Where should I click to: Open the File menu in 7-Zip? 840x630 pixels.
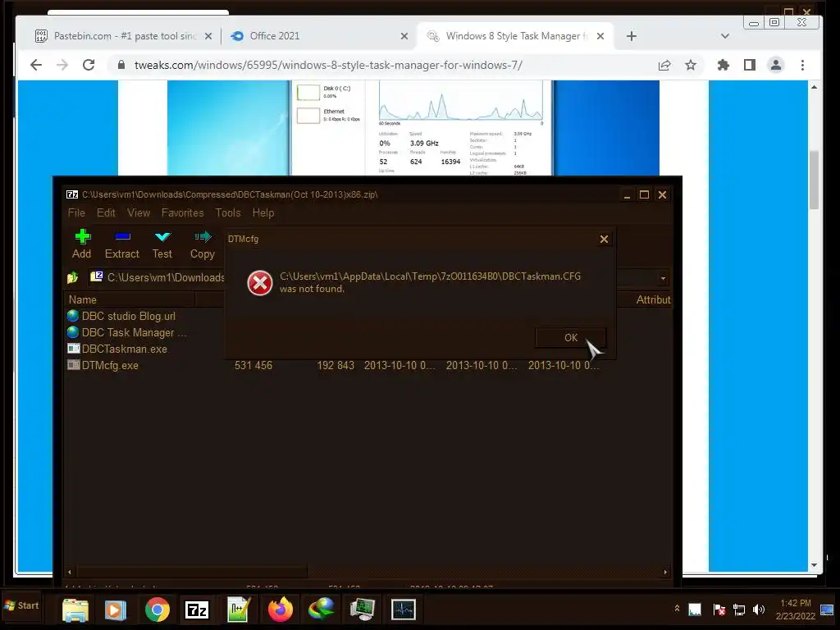[76, 212]
